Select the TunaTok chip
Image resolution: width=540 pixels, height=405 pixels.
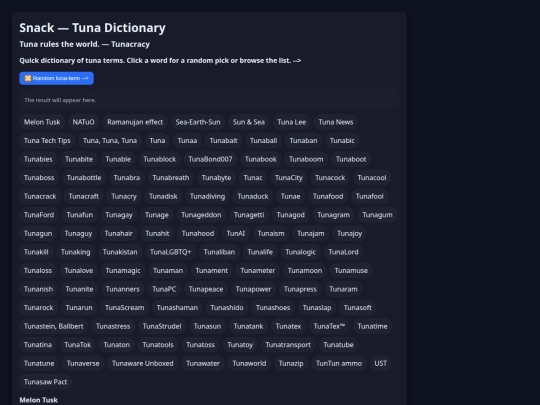78,345
